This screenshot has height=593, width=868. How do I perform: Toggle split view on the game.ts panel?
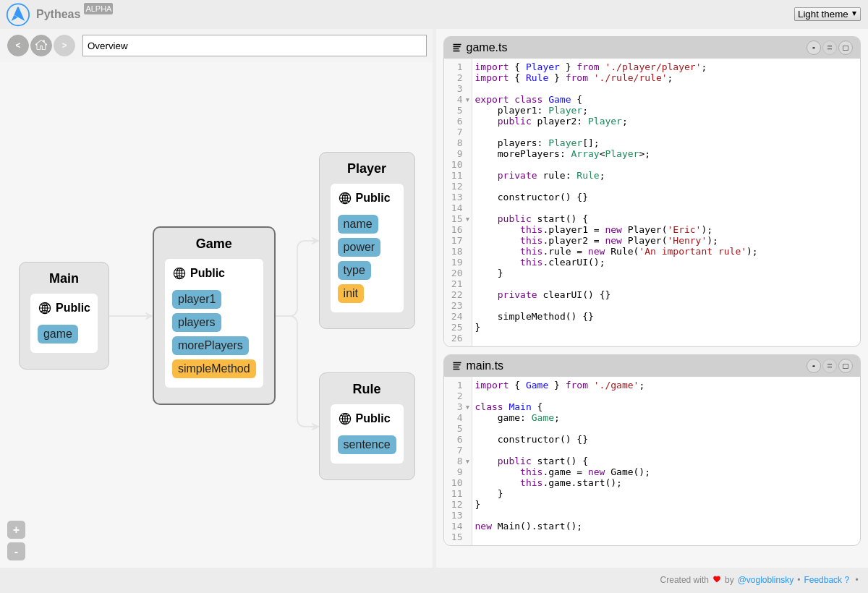pyautogui.click(x=830, y=47)
